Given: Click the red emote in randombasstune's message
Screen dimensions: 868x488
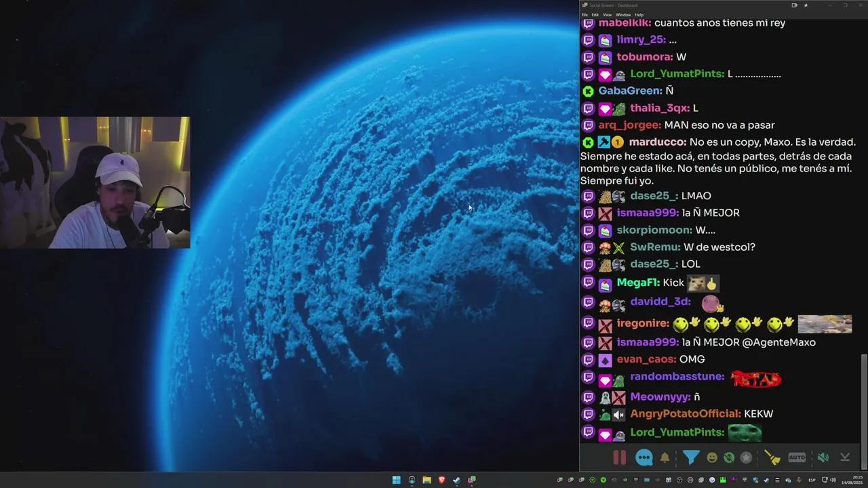Looking at the screenshot, I should 756,379.
